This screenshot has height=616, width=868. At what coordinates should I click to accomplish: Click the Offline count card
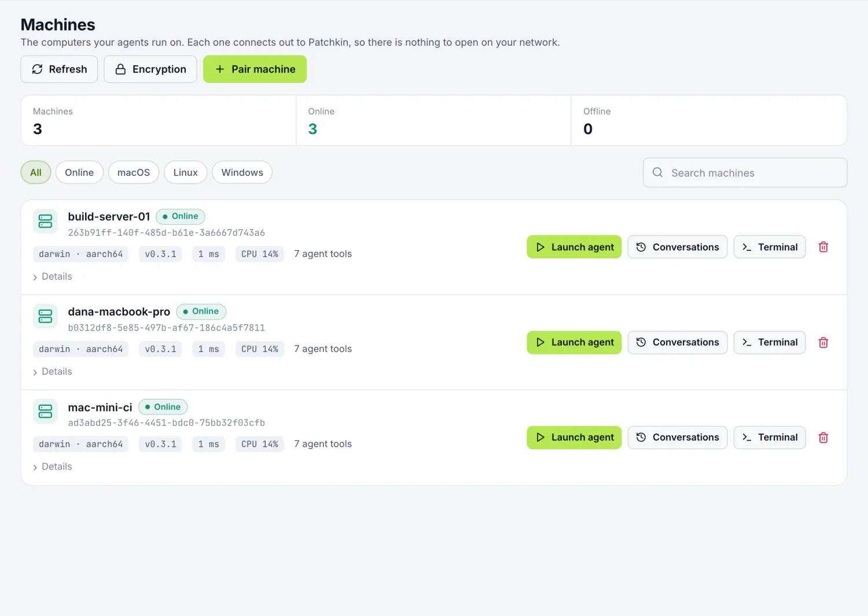(x=709, y=120)
